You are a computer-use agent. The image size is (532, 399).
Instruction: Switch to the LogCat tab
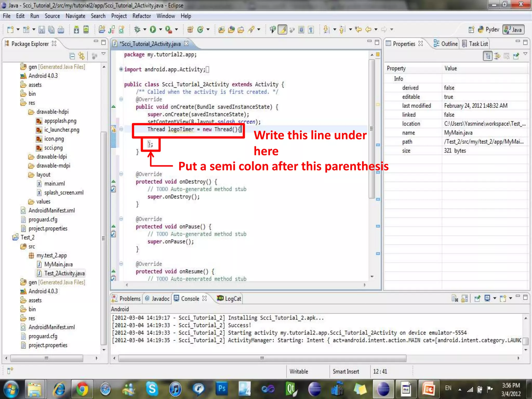(229, 298)
